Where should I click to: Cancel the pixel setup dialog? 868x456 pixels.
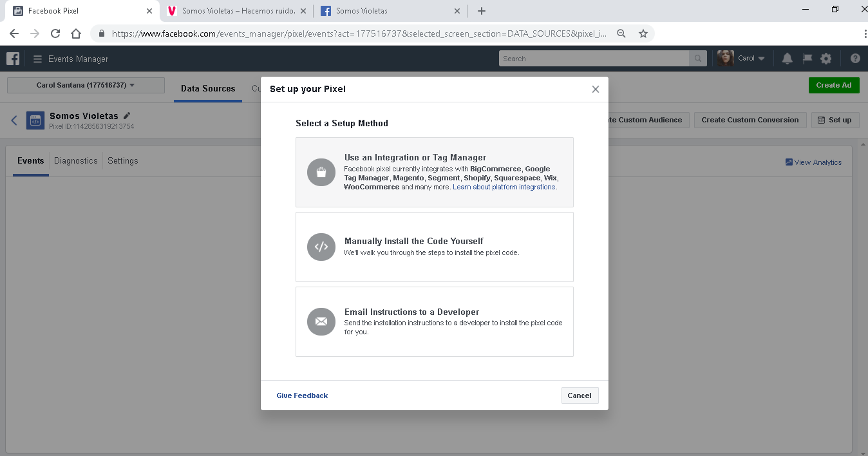(x=580, y=395)
